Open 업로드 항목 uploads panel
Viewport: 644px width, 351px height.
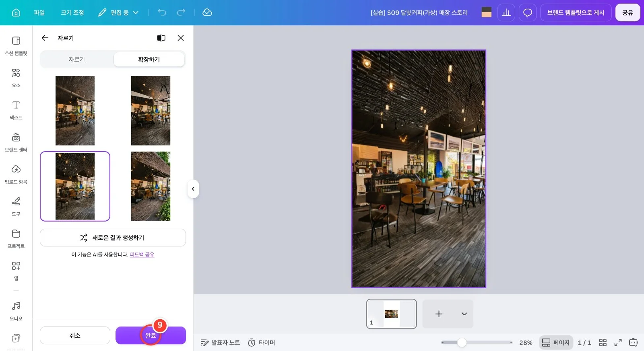(16, 174)
